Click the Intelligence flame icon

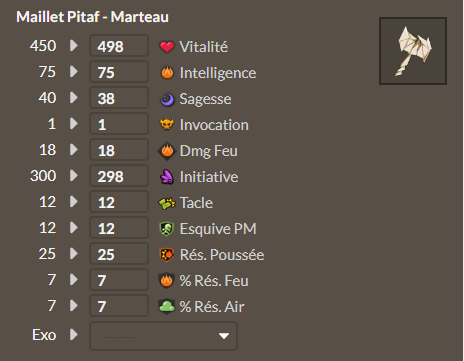coord(167,73)
